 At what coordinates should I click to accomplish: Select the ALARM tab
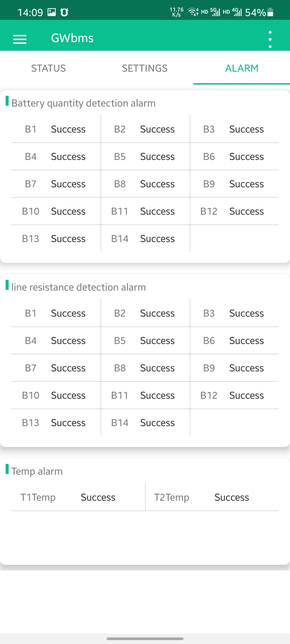[x=242, y=68]
